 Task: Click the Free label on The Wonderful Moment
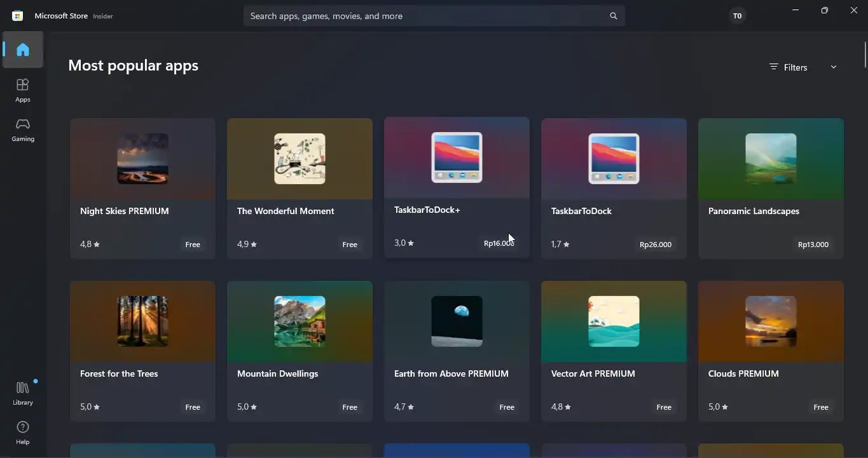350,245
